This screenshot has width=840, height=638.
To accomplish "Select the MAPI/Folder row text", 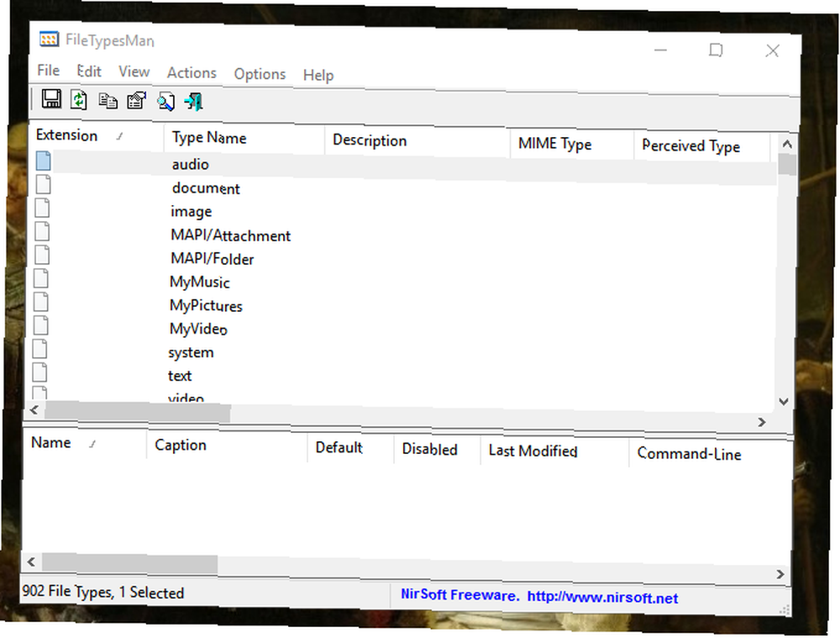I will (x=213, y=259).
